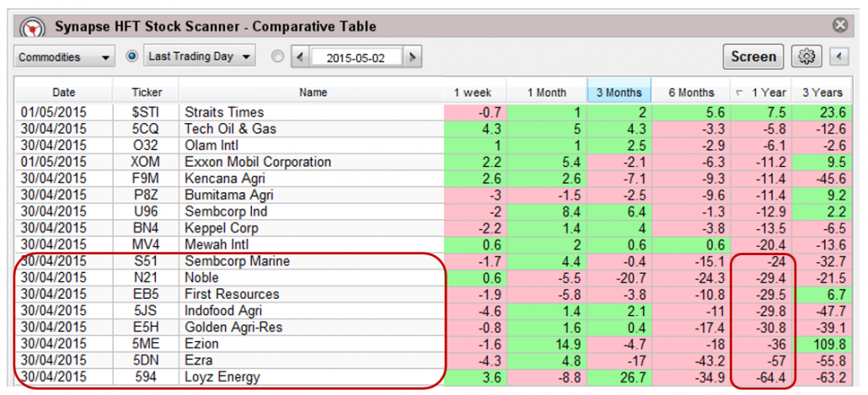Close the Comparative Table window
This screenshot has width=868, height=395.
[x=839, y=25]
